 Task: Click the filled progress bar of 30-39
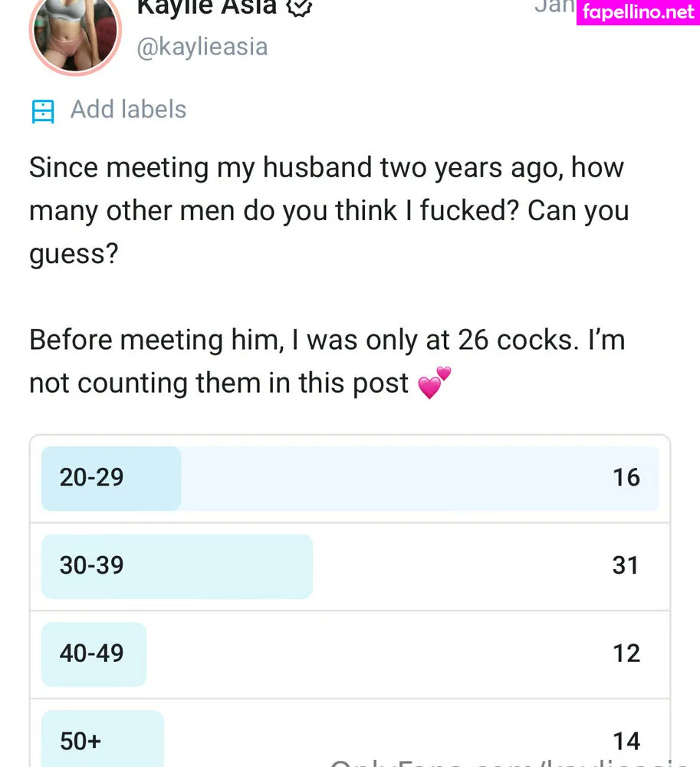177,567
